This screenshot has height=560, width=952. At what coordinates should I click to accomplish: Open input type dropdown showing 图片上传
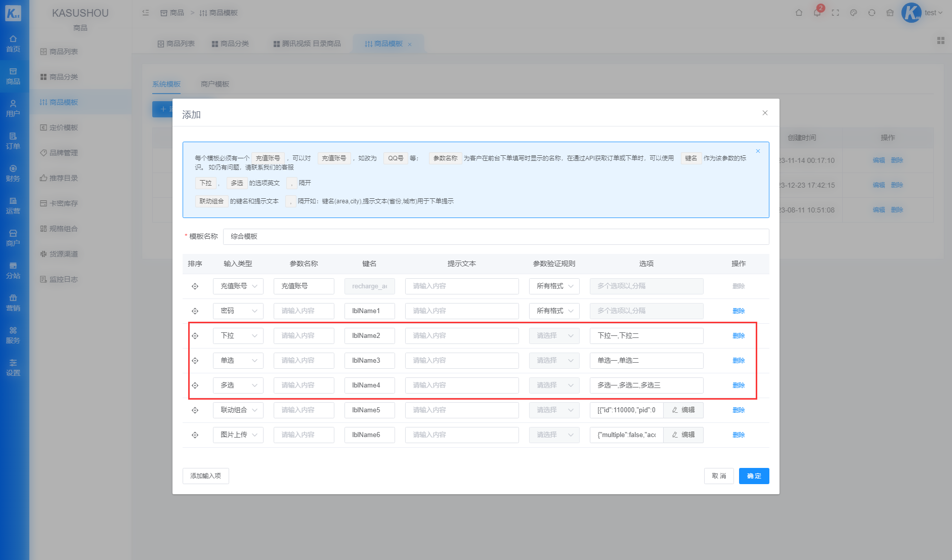click(238, 435)
